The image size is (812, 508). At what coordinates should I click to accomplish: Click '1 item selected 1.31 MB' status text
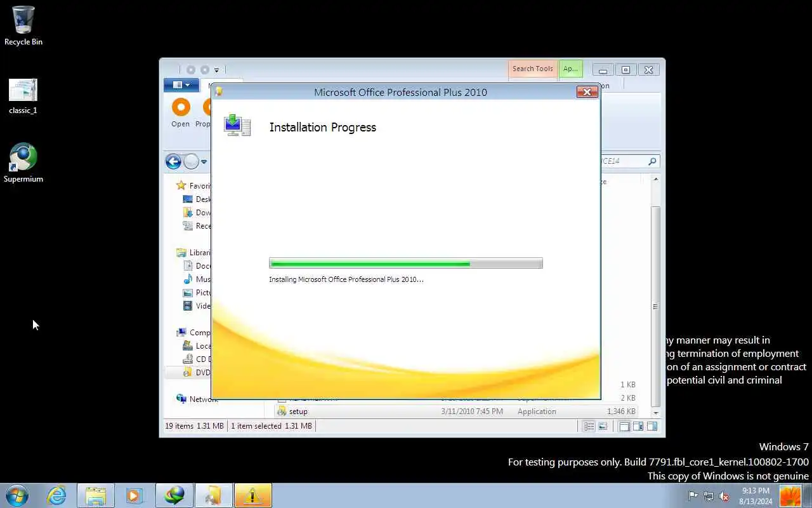click(x=272, y=426)
